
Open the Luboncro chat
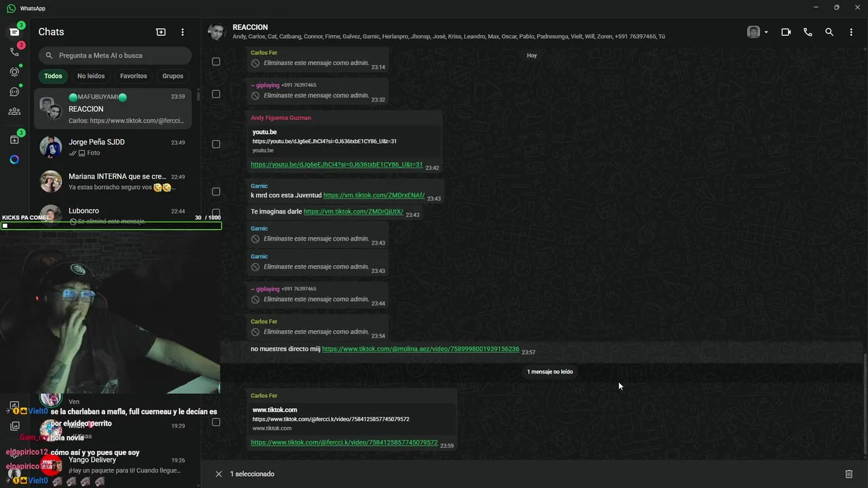[113, 214]
